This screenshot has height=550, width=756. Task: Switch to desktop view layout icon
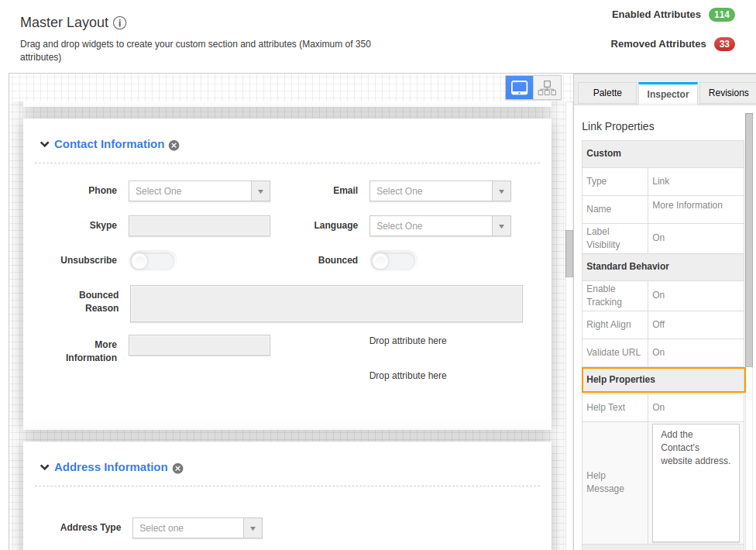pyautogui.click(x=519, y=88)
